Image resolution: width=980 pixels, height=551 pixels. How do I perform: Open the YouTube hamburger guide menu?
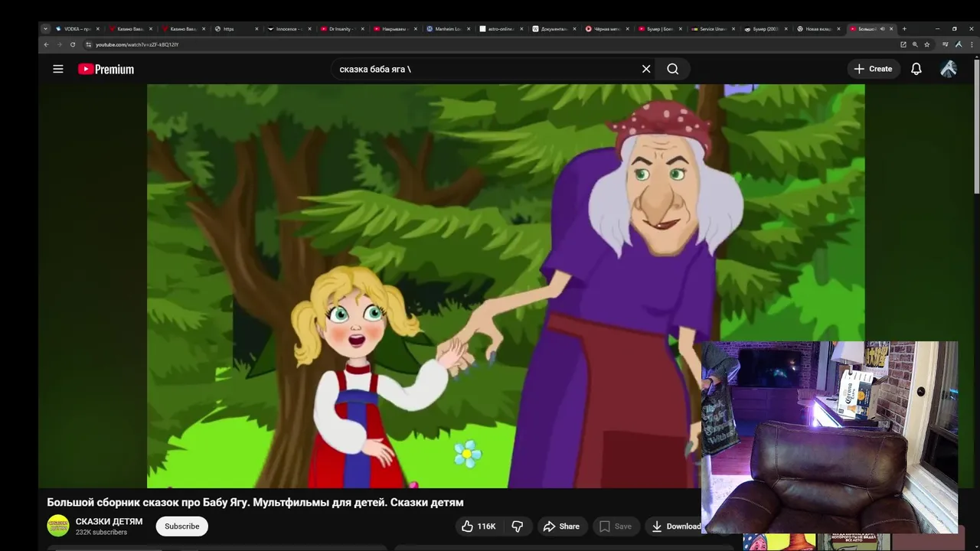click(x=58, y=69)
